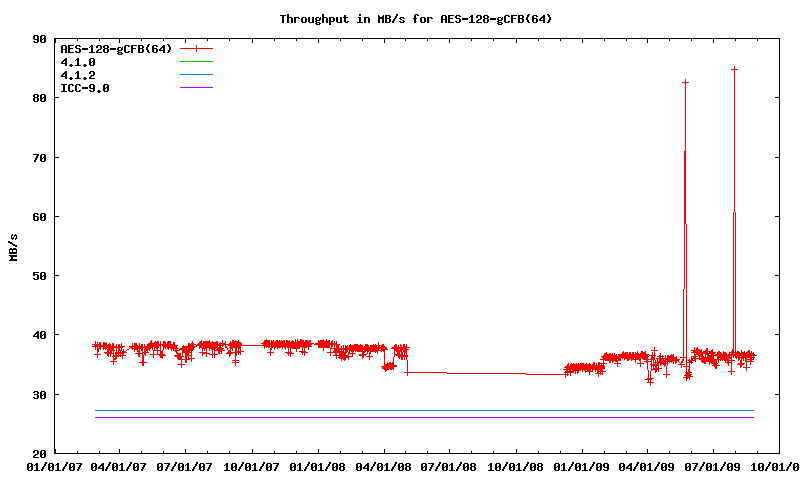800x480 pixels.
Task: Click the horizontal blue line near 27 MB/s
Action: (x=400, y=410)
